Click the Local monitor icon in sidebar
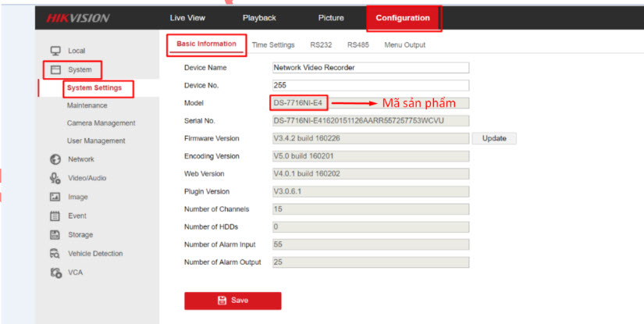 click(x=55, y=51)
